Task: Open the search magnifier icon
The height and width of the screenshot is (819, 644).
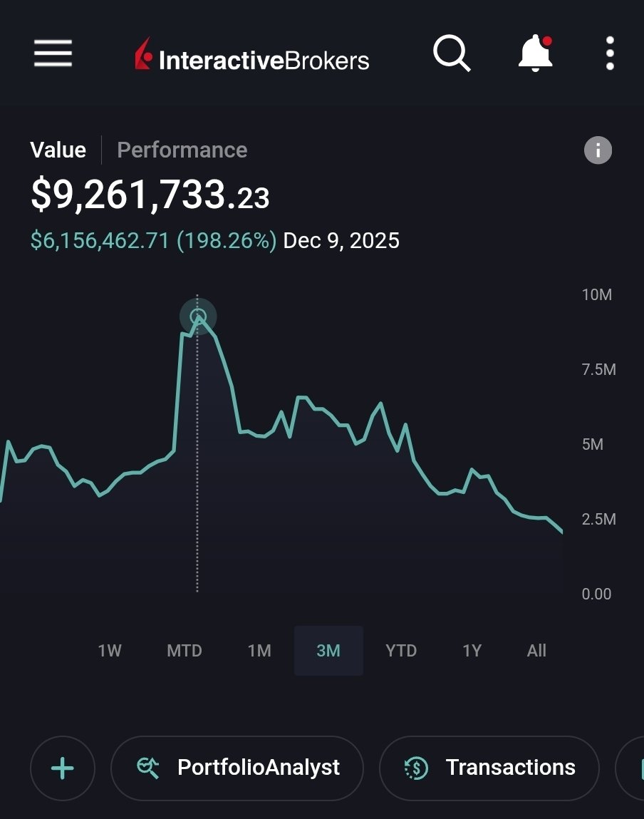Action: click(452, 53)
